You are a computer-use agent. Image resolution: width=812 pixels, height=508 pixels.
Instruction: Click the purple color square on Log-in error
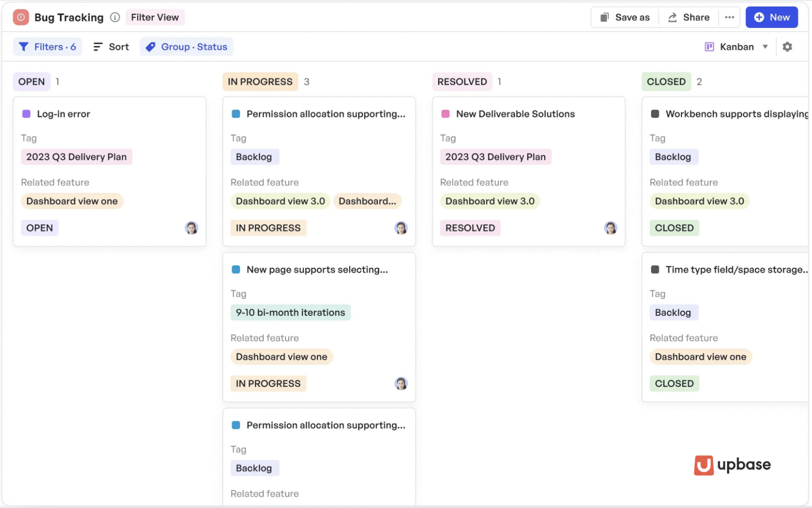click(26, 114)
